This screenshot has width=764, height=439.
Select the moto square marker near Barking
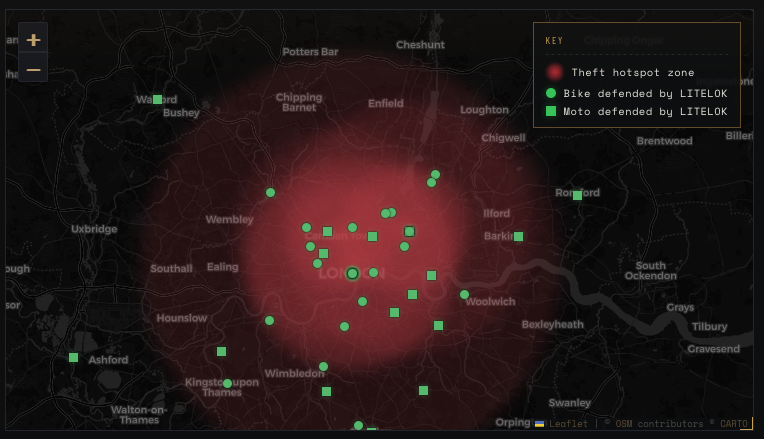coord(518,236)
